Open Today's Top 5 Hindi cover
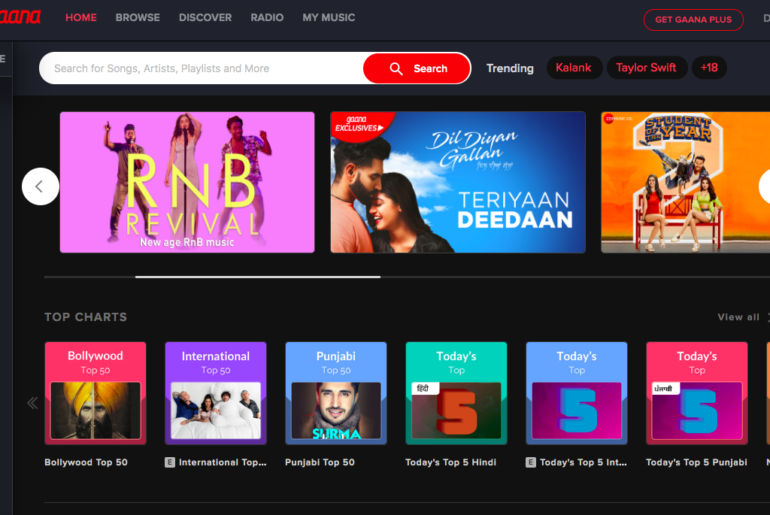Screen dimensions: 770x515 [456, 393]
